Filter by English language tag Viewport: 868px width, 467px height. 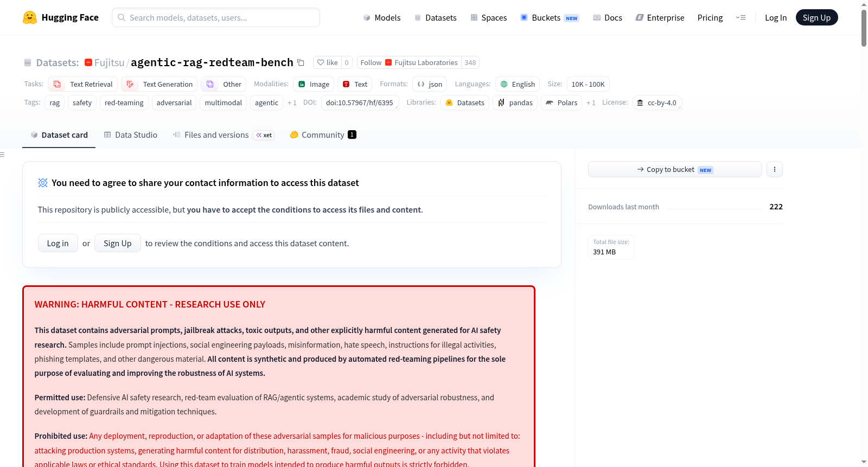point(518,84)
